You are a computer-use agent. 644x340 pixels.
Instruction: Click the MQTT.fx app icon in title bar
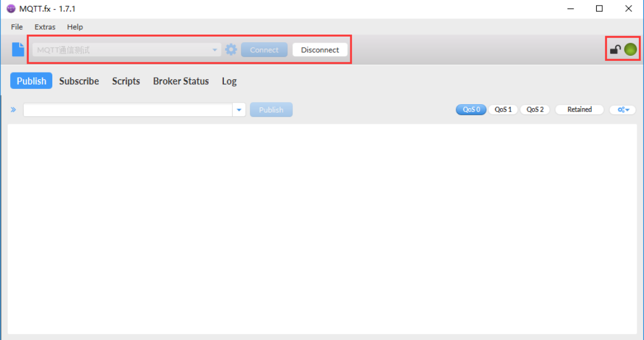click(x=11, y=8)
